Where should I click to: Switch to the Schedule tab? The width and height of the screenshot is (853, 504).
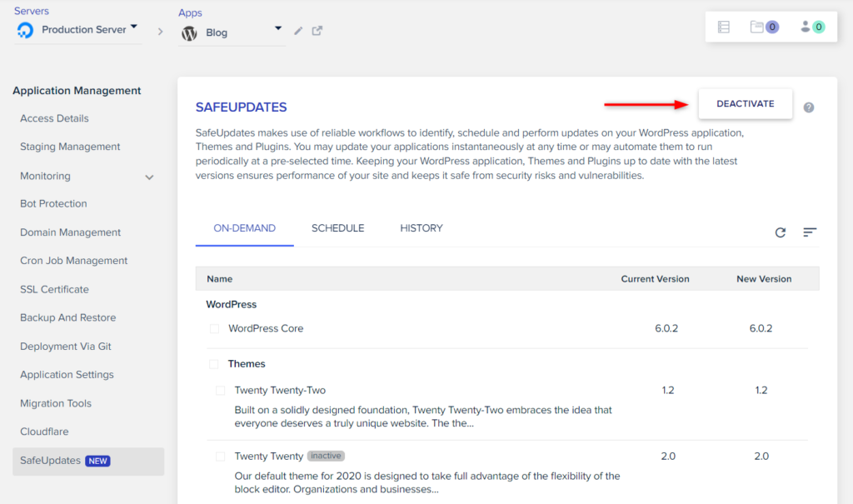[337, 228]
